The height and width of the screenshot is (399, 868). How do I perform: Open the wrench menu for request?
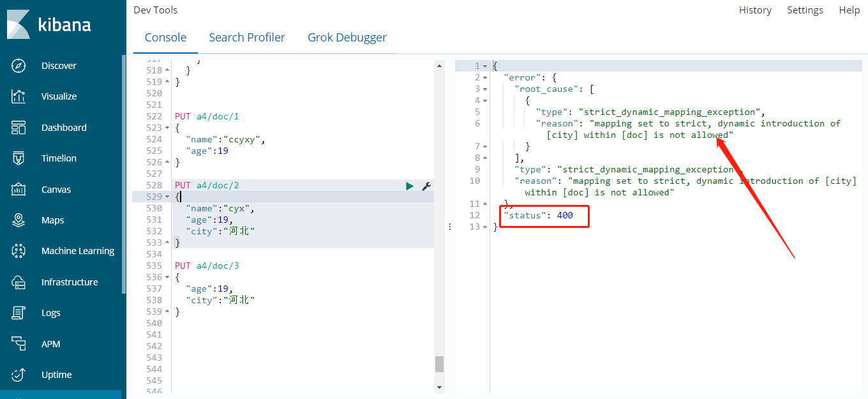tap(426, 186)
